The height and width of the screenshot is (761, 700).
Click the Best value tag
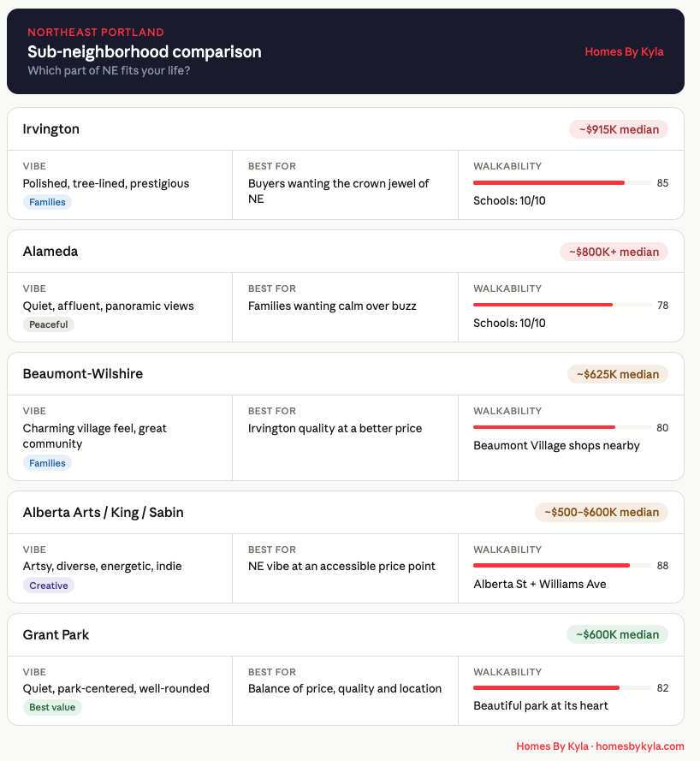tap(52, 707)
